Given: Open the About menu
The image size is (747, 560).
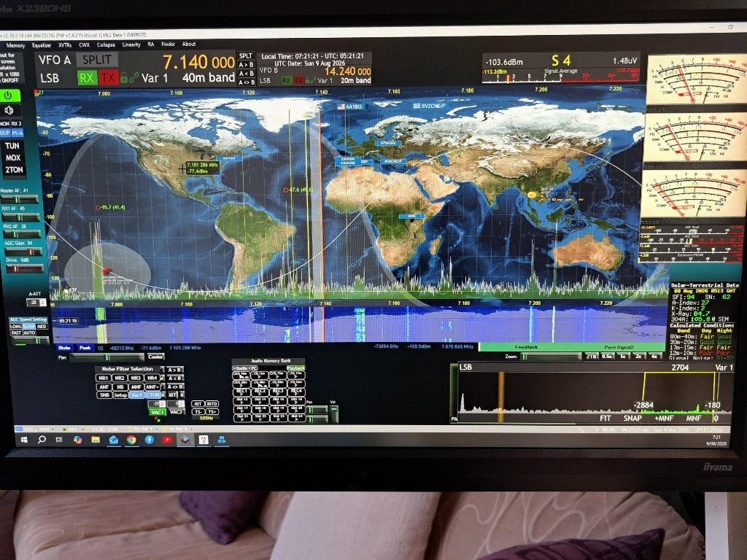Looking at the screenshot, I should (189, 44).
